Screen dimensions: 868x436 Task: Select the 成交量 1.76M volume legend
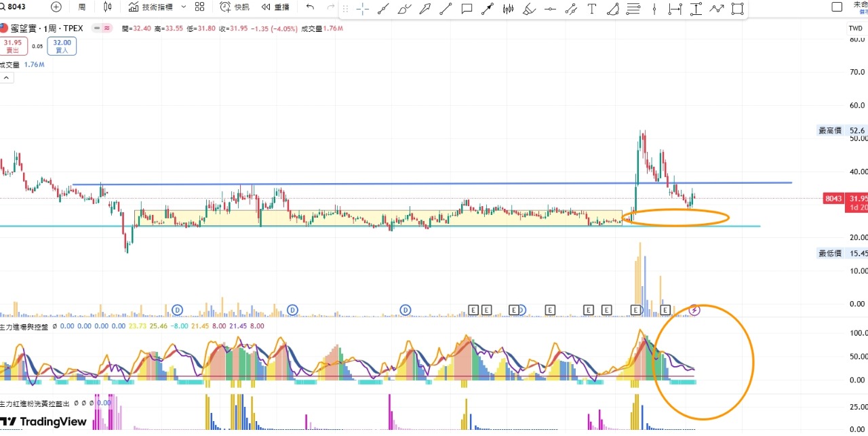(22, 64)
